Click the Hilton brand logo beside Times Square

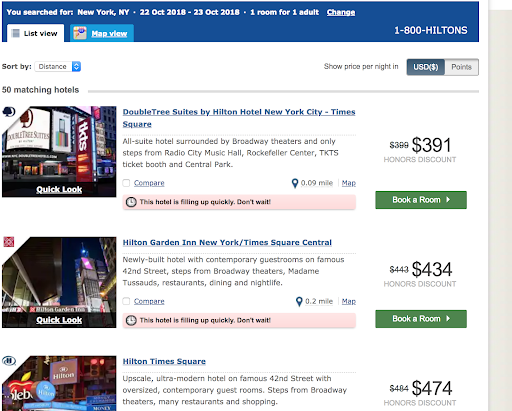coord(9,361)
